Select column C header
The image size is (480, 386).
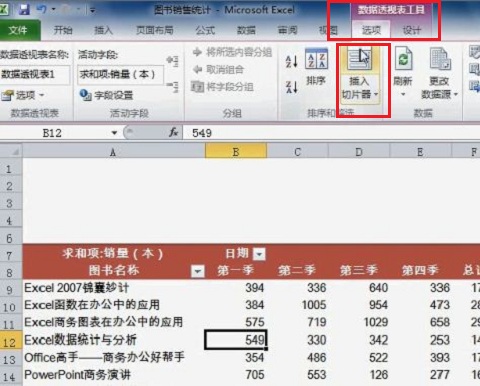[x=297, y=152]
